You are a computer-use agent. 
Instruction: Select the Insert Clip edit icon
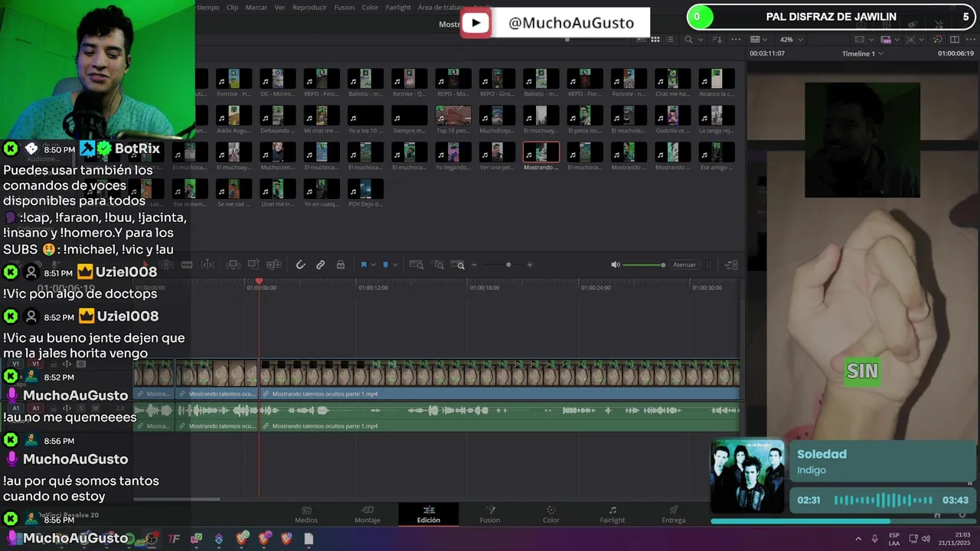[234, 265]
